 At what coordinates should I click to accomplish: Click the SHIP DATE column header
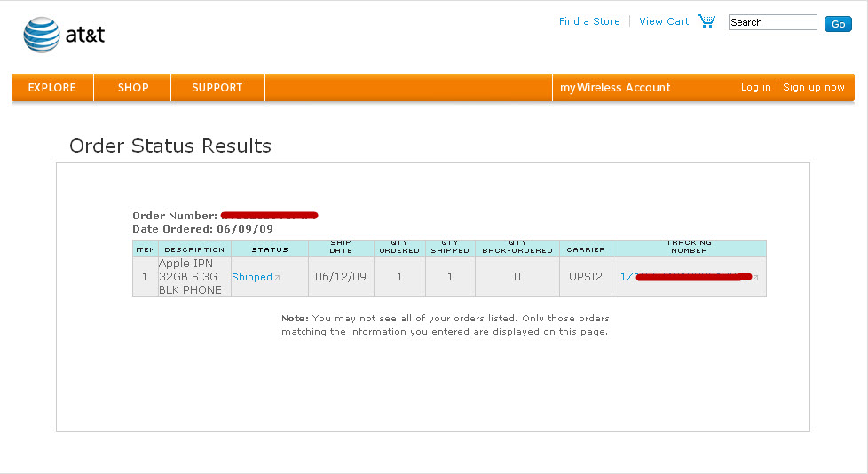[341, 247]
